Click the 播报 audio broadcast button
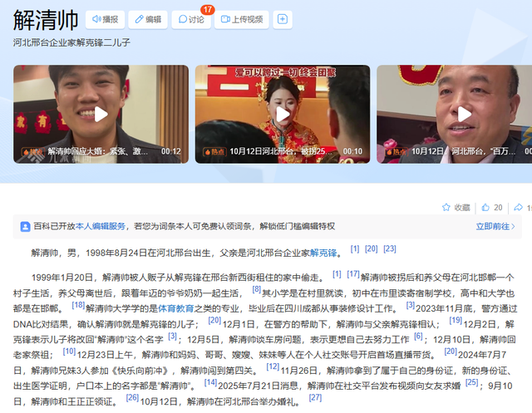 106,19
